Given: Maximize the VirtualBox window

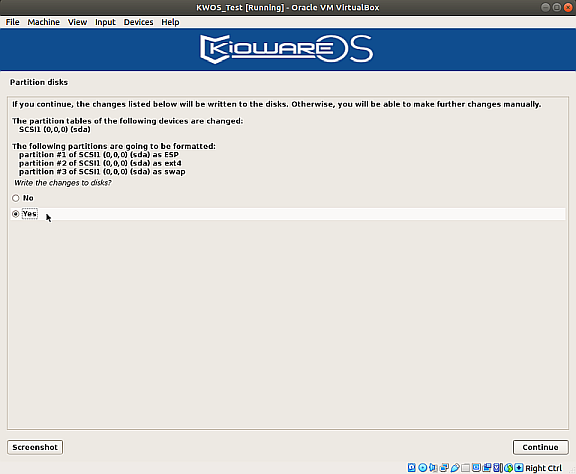Looking at the screenshot, I should pyautogui.click(x=557, y=7).
